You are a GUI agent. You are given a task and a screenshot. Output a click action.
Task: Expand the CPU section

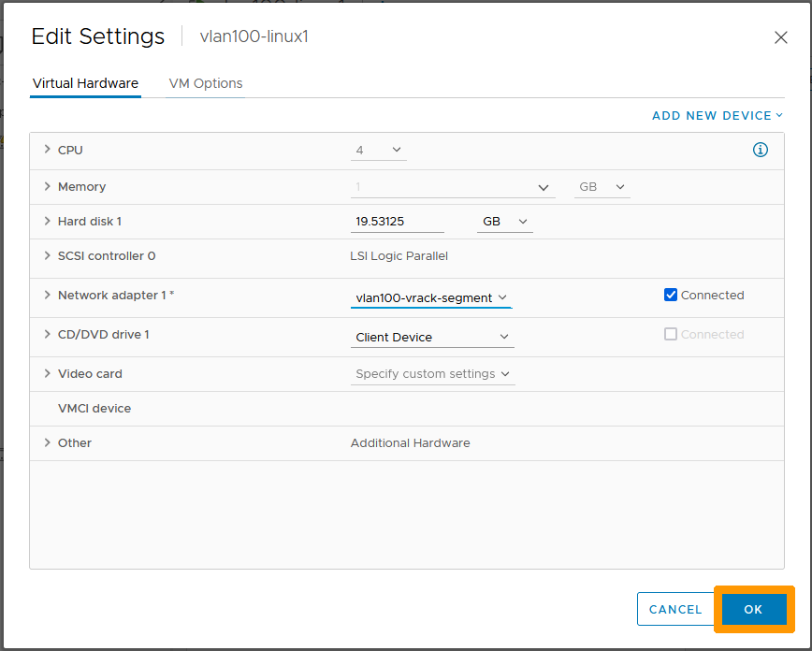47,150
